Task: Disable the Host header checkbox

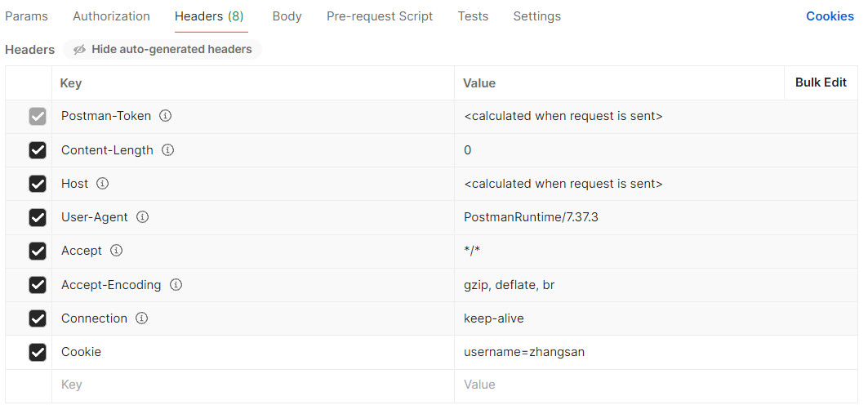Action: pyautogui.click(x=38, y=184)
